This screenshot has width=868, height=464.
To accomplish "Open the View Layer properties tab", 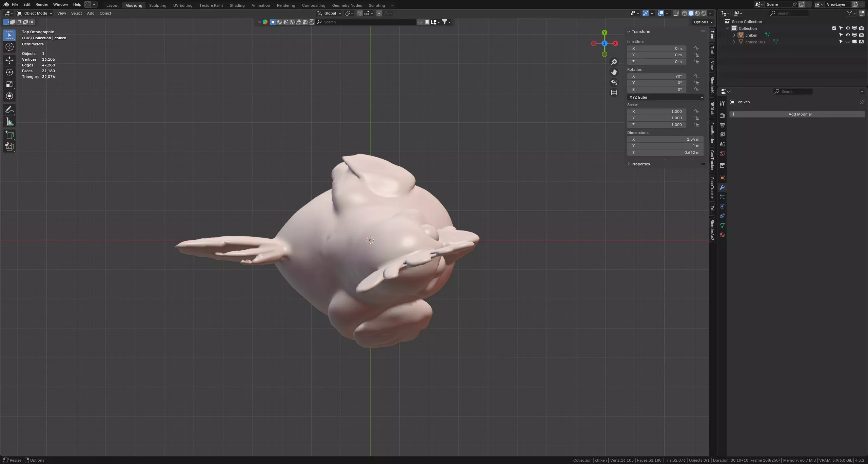I will tap(722, 135).
